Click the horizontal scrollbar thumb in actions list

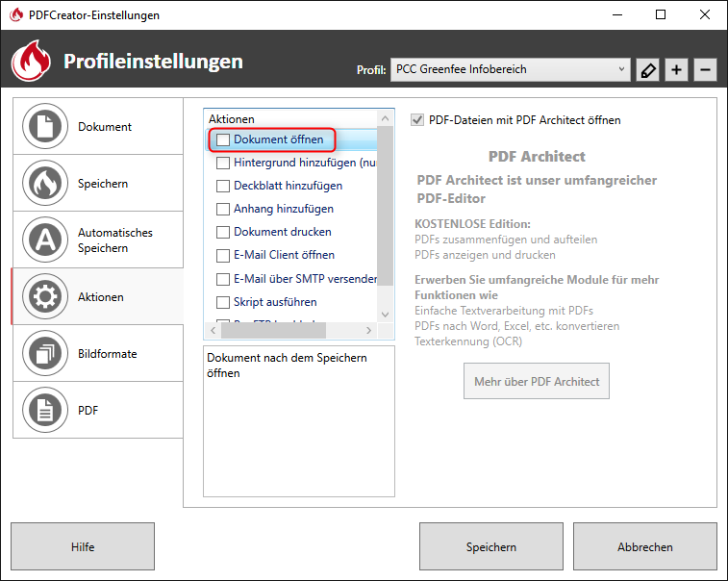[273, 330]
